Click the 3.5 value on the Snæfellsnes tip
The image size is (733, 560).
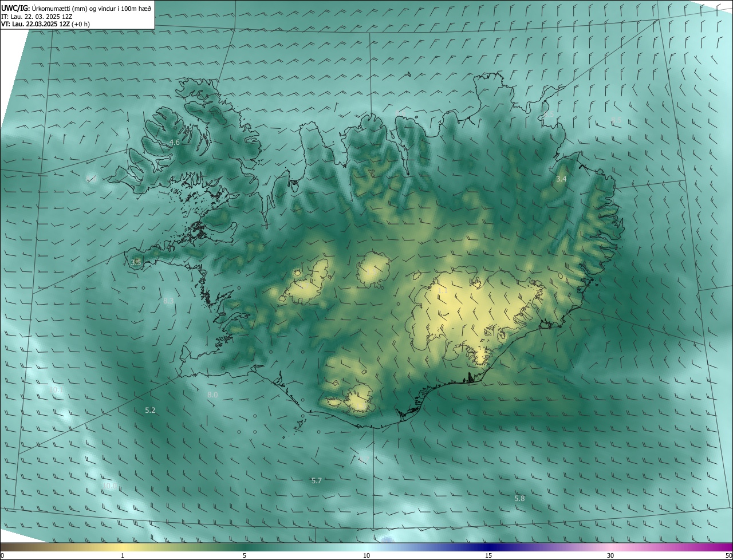[136, 262]
